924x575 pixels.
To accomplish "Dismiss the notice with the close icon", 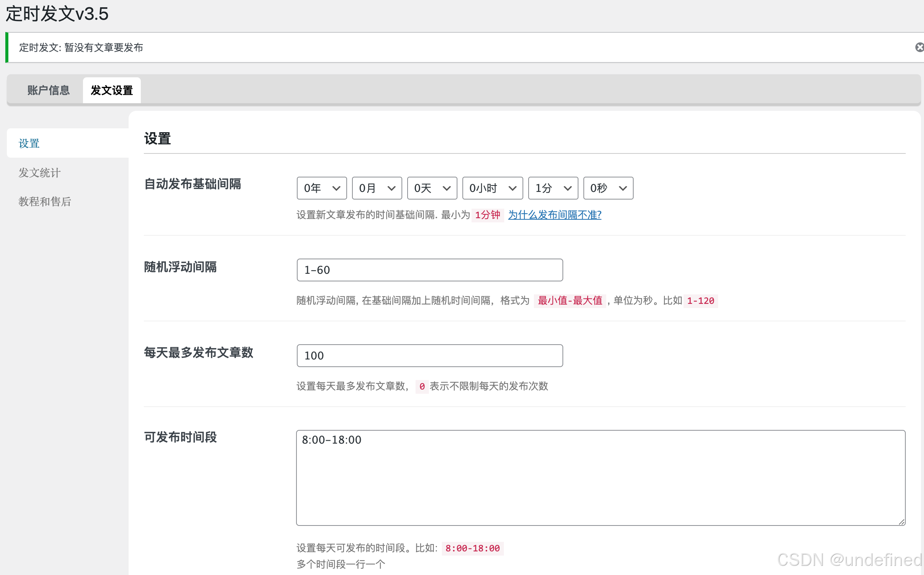I will click(x=919, y=47).
